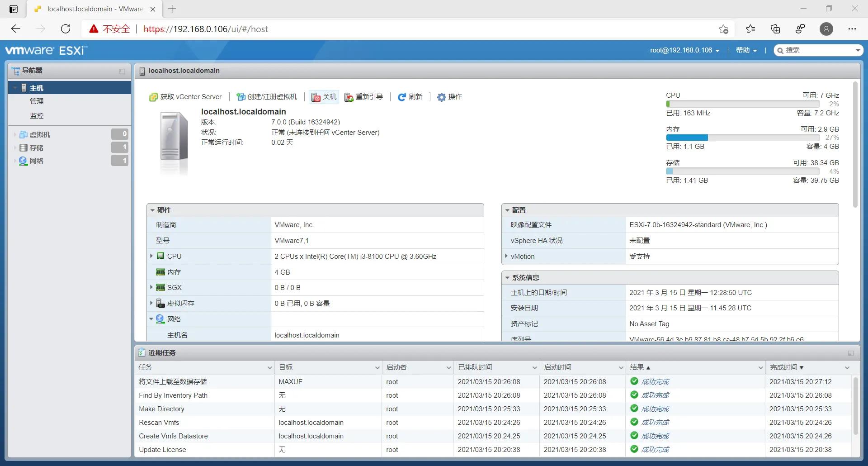
Task: Sort tasks by the 任务 column
Action: pos(204,367)
